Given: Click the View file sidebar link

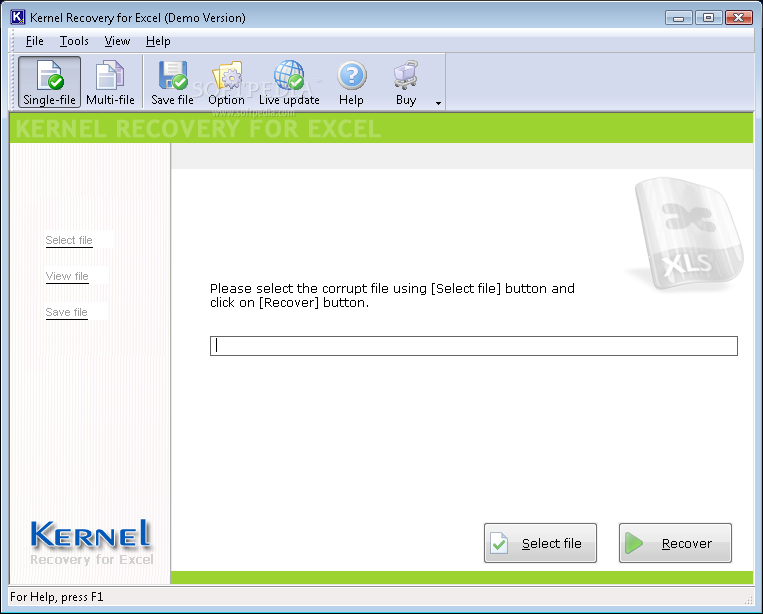Looking at the screenshot, I should [x=67, y=276].
